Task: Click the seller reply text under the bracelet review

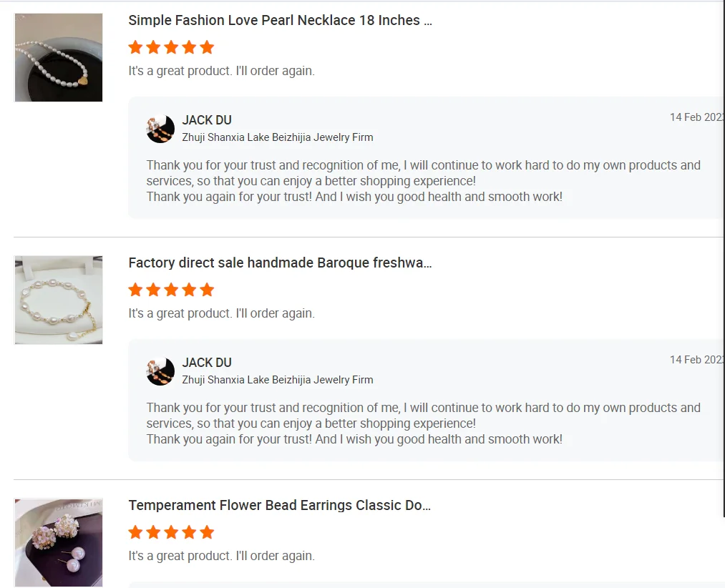Action: 423,423
